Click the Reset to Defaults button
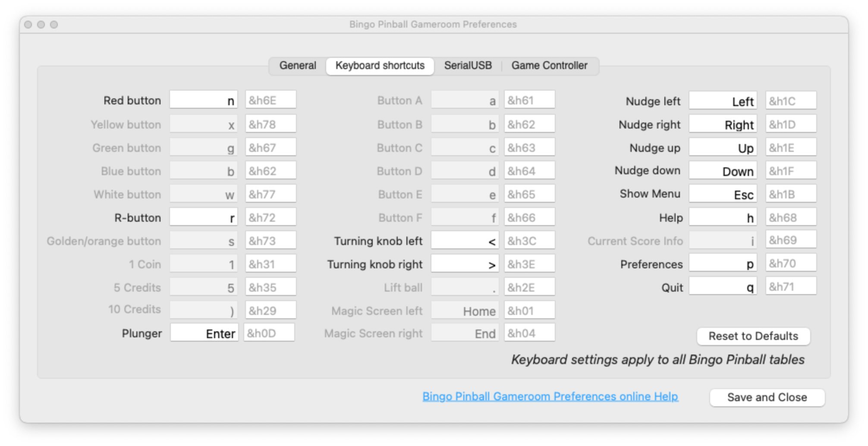This screenshot has height=446, width=868. (x=753, y=336)
